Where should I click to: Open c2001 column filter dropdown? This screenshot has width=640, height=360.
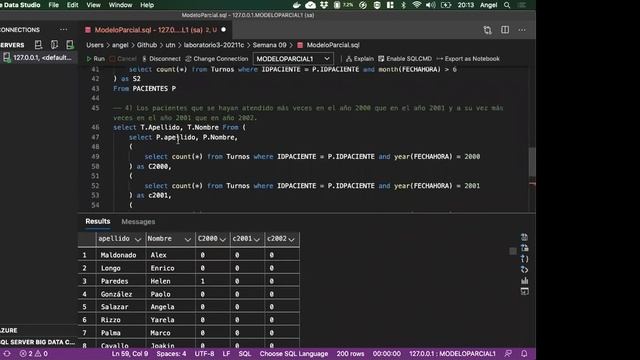point(256,239)
